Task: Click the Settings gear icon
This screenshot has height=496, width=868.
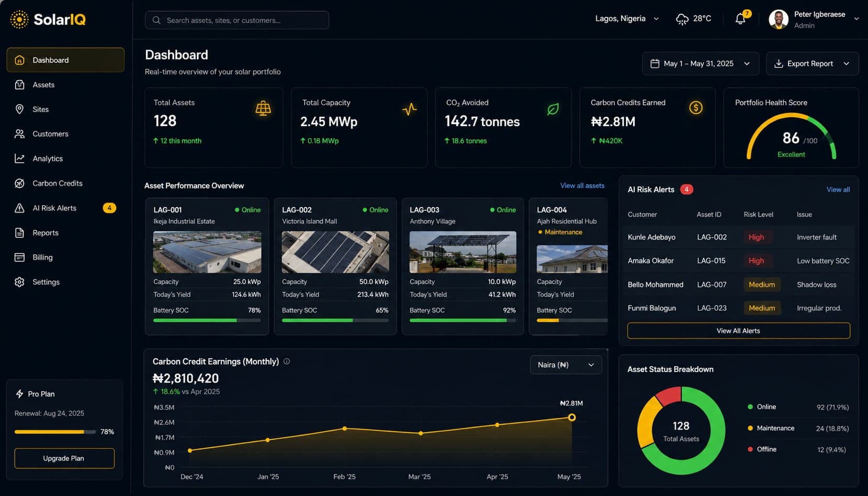Action: pyautogui.click(x=19, y=282)
